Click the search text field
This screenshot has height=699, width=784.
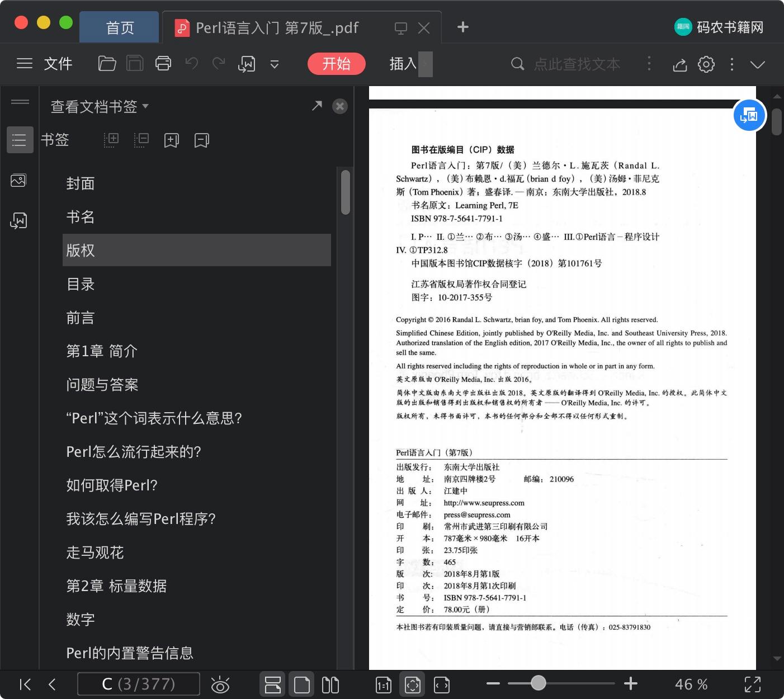[x=577, y=64]
